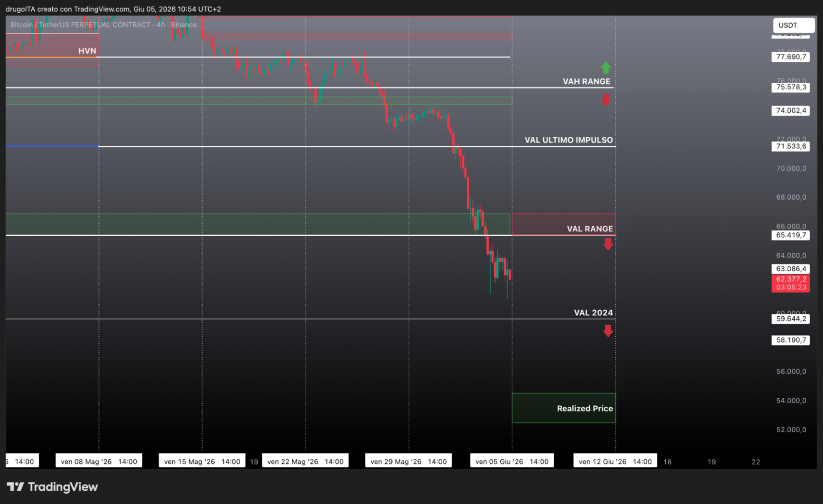Select the VAL RANGE label
The height and width of the screenshot is (504, 823).
(x=590, y=229)
